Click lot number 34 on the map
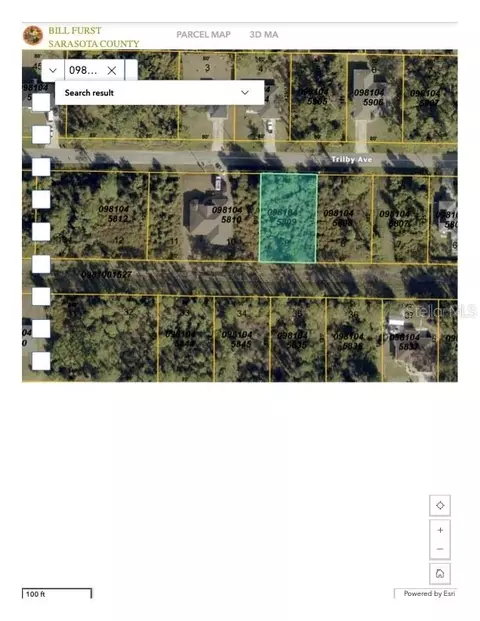Viewport: 480px width, 621px height. (x=242, y=313)
